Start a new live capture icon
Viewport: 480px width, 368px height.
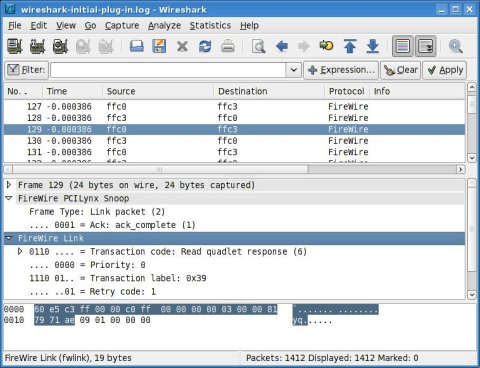(x=60, y=46)
